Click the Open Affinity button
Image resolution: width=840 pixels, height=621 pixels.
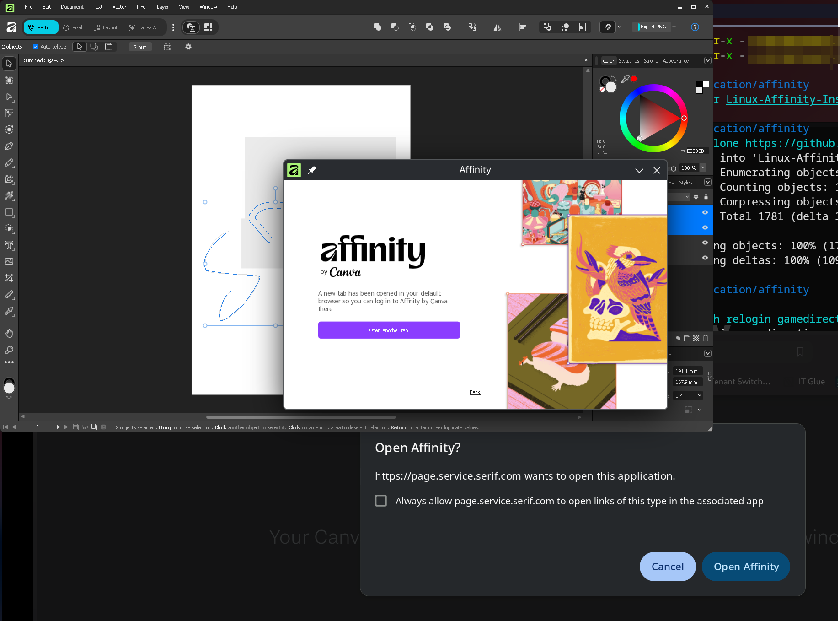[746, 567]
